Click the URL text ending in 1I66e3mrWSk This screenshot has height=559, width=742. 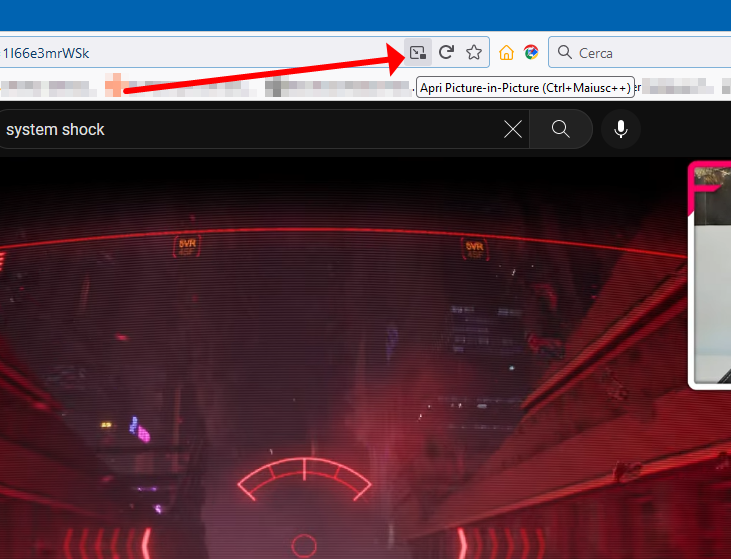coord(46,53)
